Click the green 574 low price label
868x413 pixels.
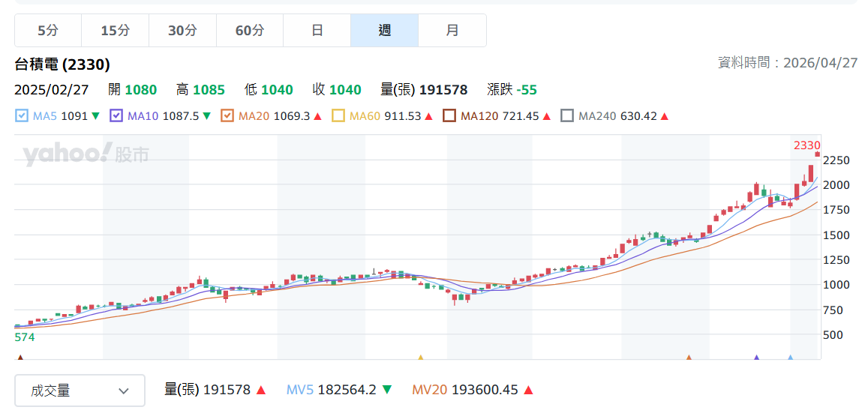[25, 337]
